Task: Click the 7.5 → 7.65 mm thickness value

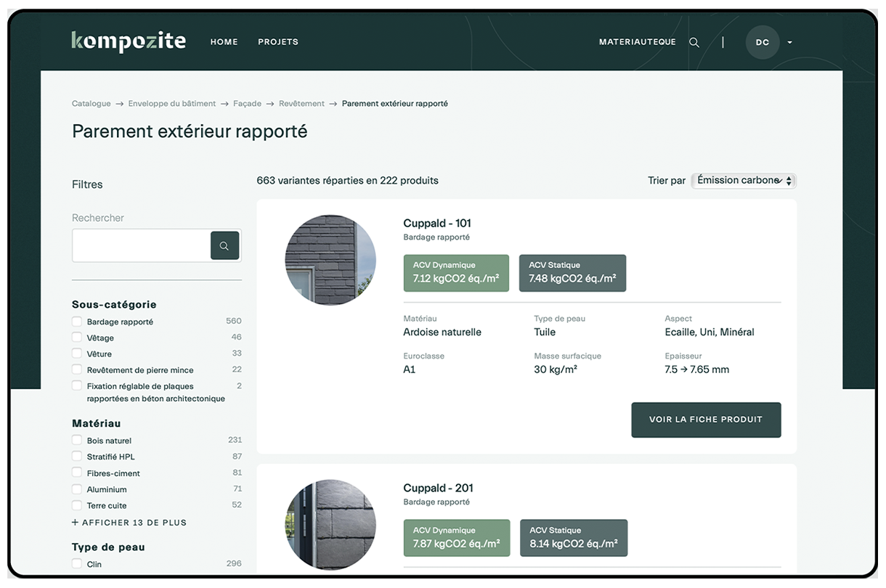Action: click(x=697, y=369)
